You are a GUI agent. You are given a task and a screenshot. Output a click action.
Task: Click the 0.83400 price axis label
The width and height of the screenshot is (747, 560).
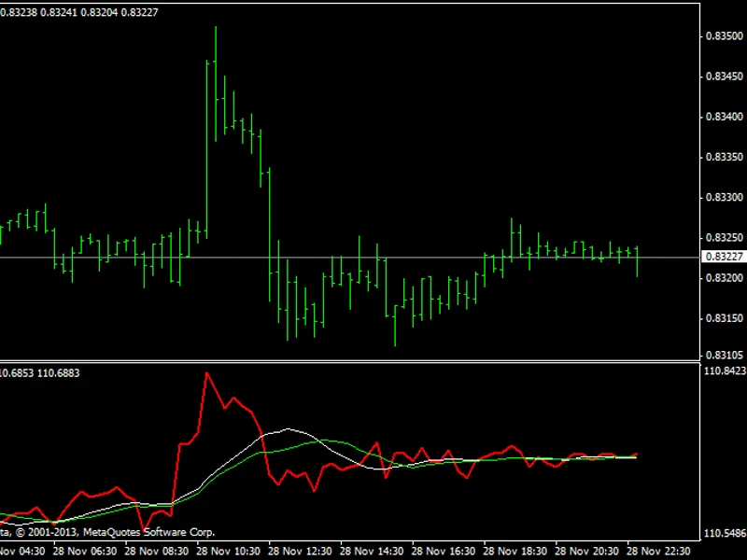[x=725, y=117]
